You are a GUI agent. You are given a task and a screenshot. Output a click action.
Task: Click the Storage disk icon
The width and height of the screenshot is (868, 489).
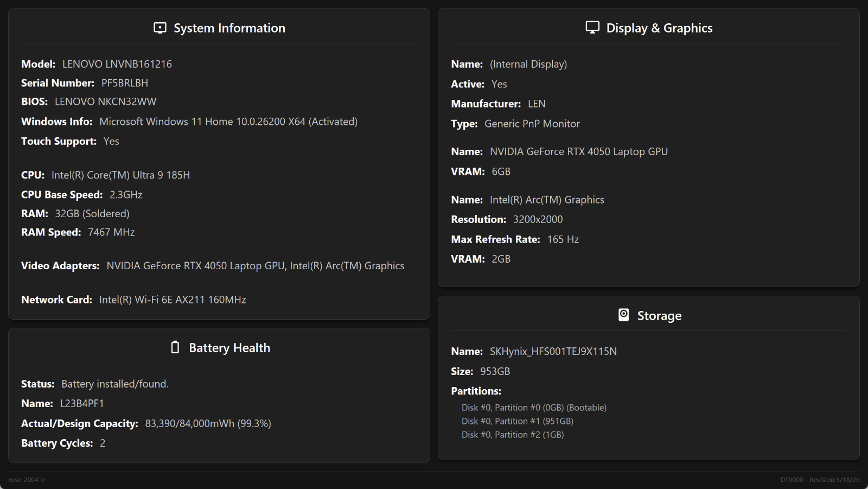coord(624,315)
